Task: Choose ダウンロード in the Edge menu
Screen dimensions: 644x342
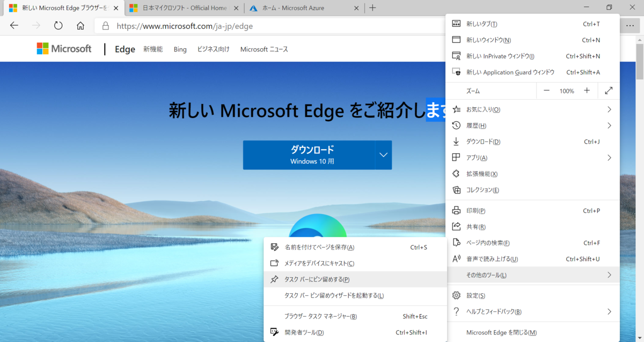Action: tap(533, 142)
